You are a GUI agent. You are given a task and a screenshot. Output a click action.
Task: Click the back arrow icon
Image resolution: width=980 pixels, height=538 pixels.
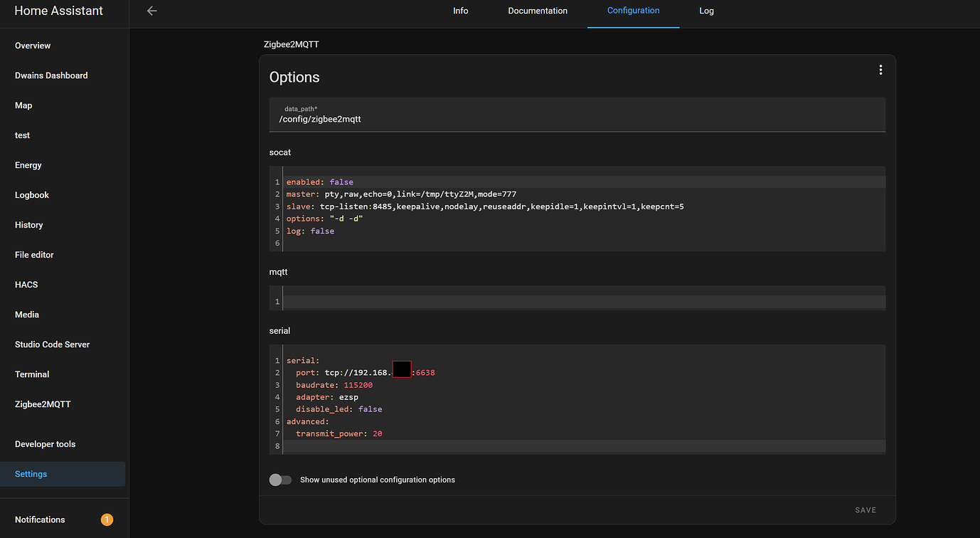click(x=151, y=11)
